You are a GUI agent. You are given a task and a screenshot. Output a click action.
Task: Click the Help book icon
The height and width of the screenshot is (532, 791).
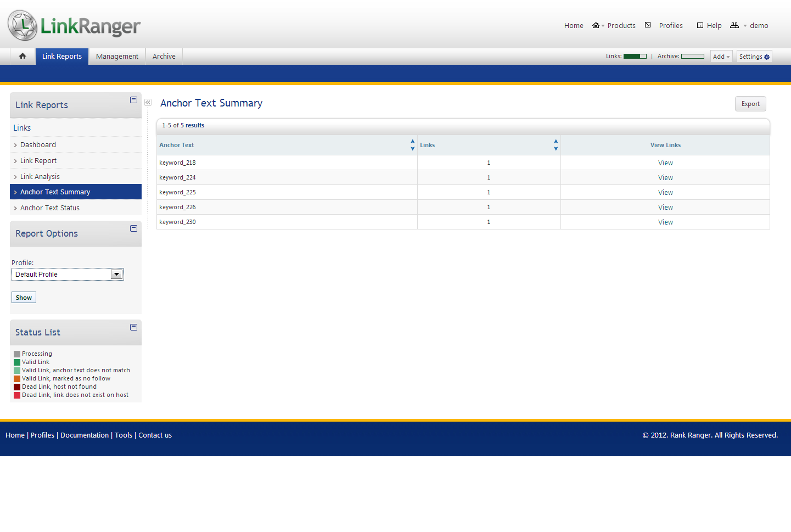pyautogui.click(x=700, y=25)
